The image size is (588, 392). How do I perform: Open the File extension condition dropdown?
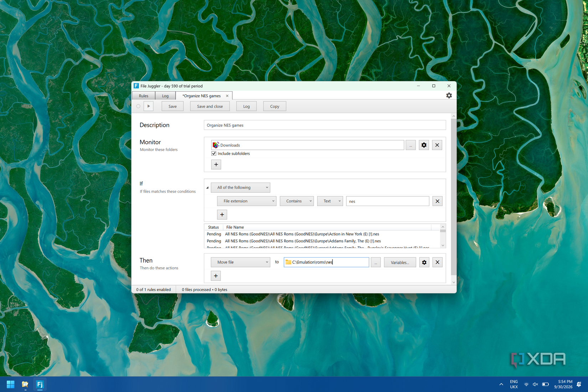click(x=247, y=201)
